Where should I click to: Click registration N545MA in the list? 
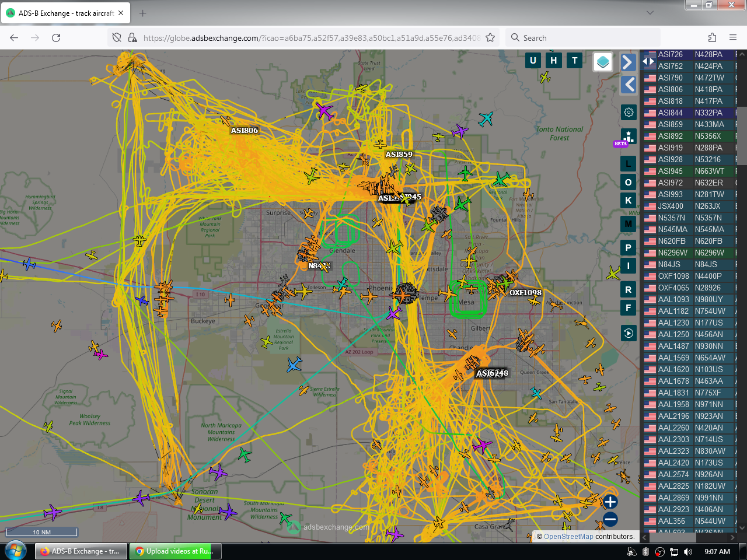(x=709, y=229)
